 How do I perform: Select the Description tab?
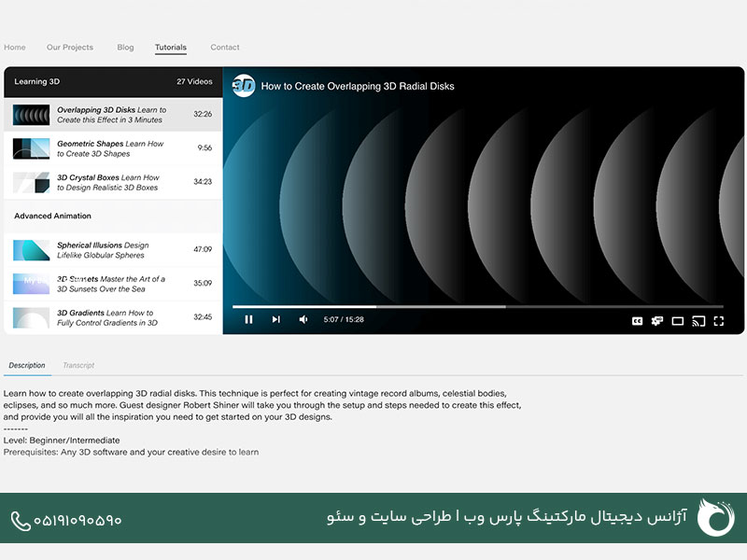click(x=27, y=365)
